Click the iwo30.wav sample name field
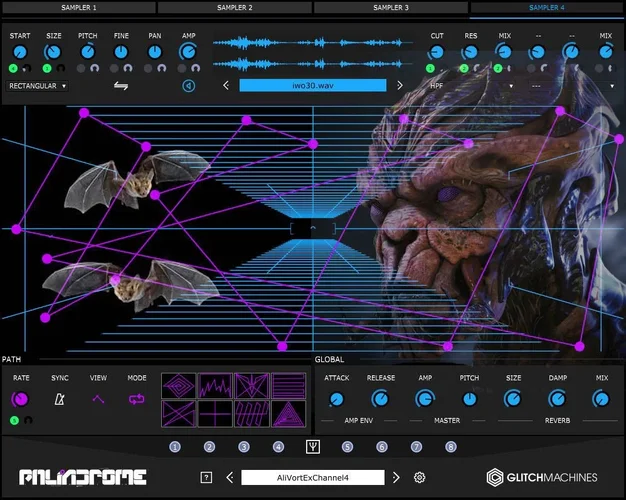The height and width of the screenshot is (500, 626). [313, 85]
